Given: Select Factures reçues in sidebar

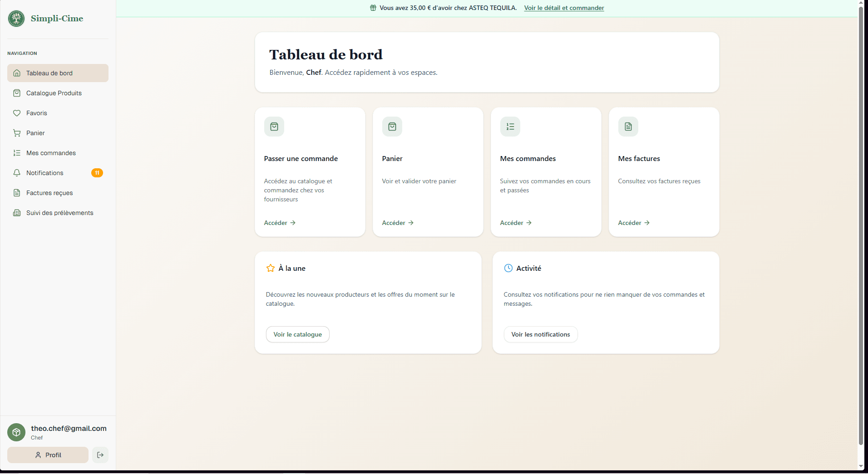Looking at the screenshot, I should pyautogui.click(x=49, y=193).
